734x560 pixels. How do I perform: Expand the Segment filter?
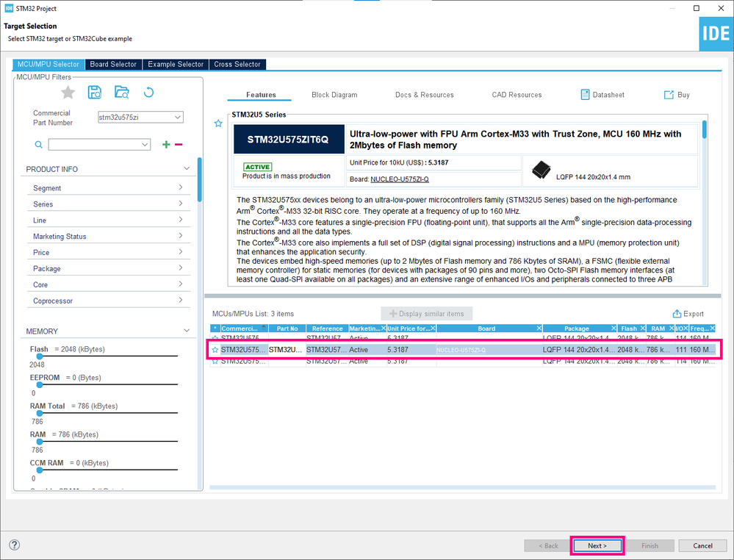pos(181,187)
